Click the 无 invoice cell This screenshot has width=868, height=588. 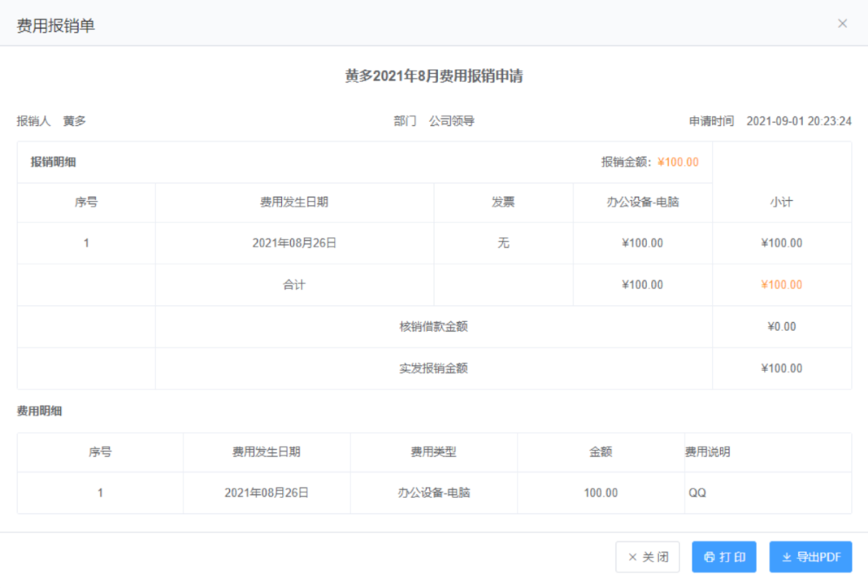503,243
